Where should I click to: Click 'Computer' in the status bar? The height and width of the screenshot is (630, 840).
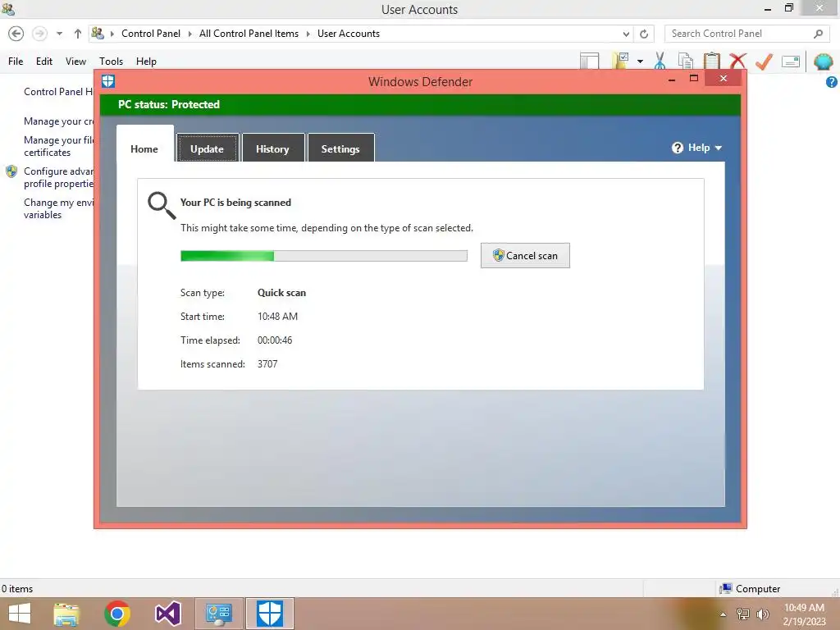(758, 589)
